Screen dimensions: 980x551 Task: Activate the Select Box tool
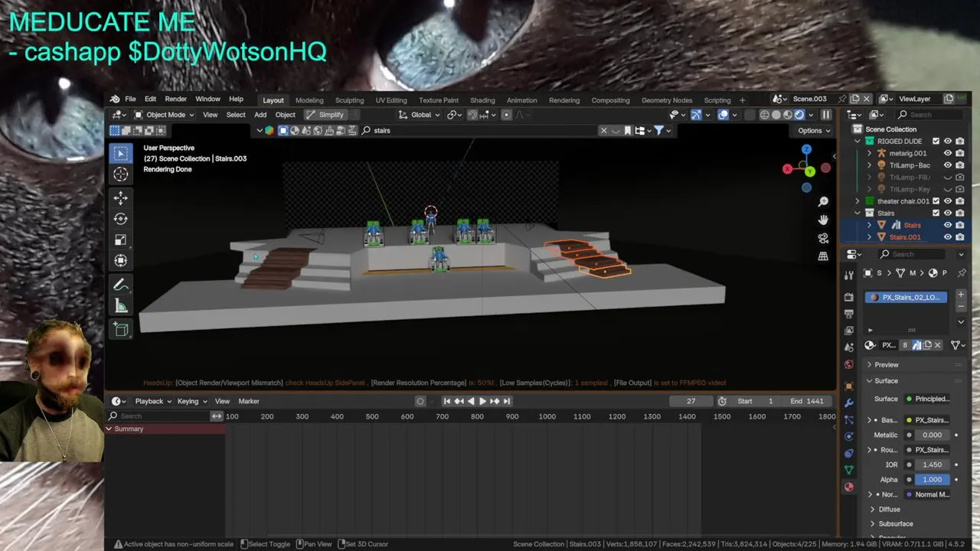[x=120, y=153]
